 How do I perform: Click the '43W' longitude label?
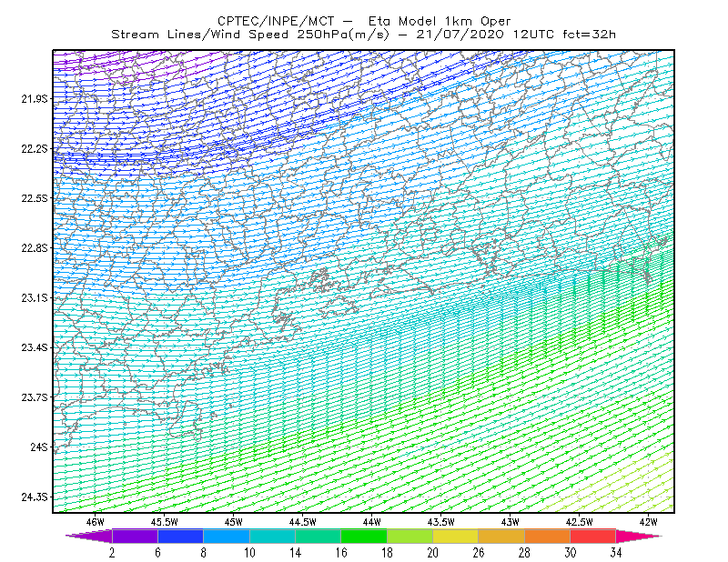click(511, 522)
